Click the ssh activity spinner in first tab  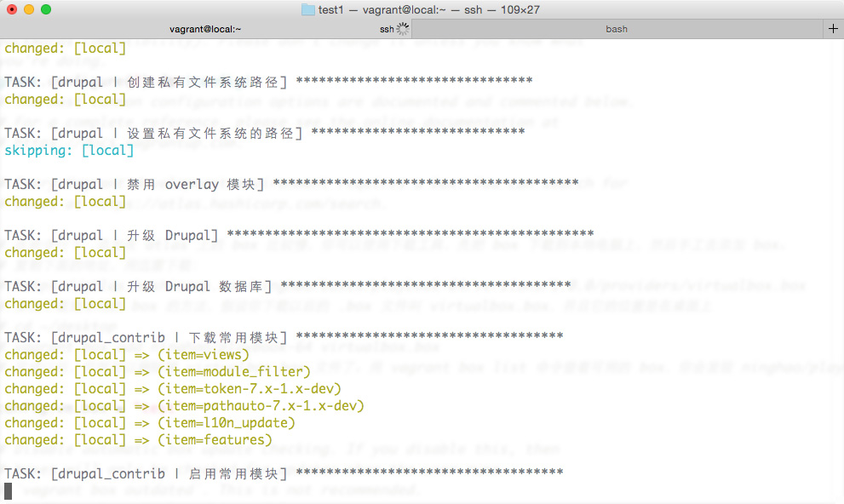(403, 29)
